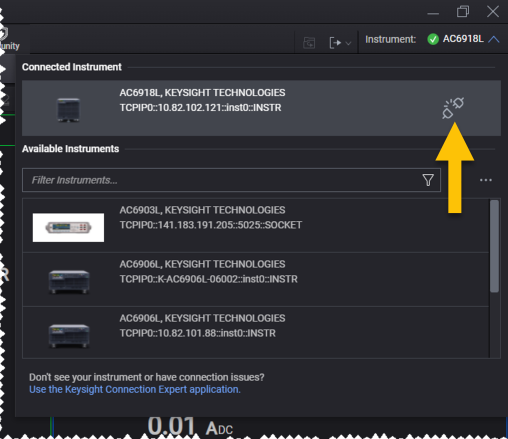Click the green connected status checkmark
The image size is (508, 439).
(x=433, y=39)
